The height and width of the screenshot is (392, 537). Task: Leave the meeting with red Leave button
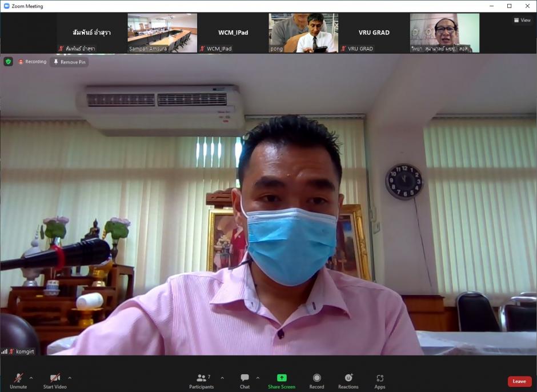[519, 381]
